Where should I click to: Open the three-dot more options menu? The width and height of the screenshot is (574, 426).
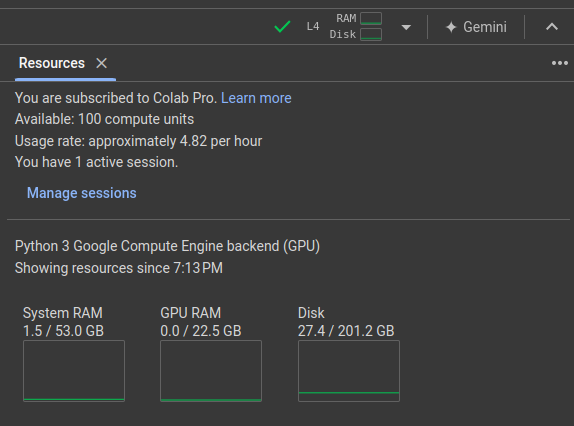pos(560,63)
